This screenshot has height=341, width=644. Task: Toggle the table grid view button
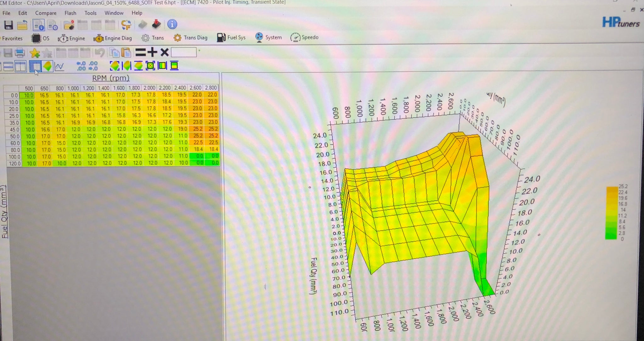[35, 66]
